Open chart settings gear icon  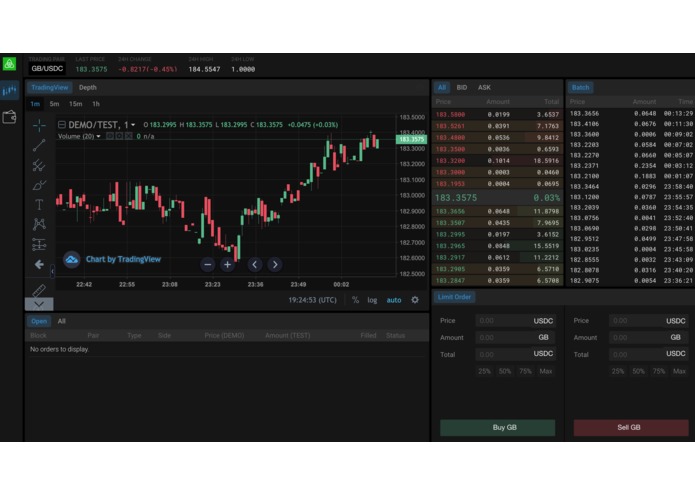[415, 300]
